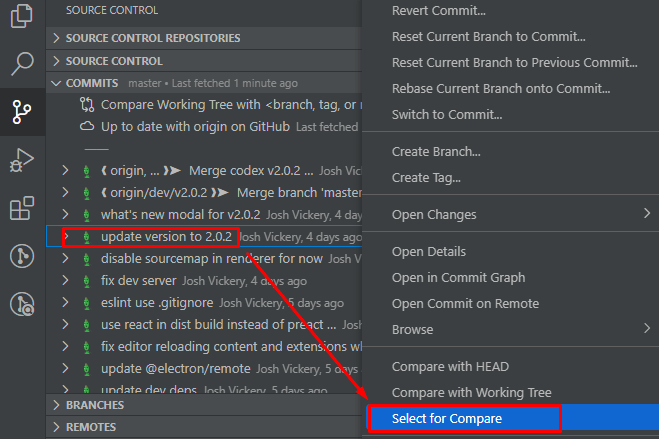Choose Compare with Working Tree

coord(510,393)
